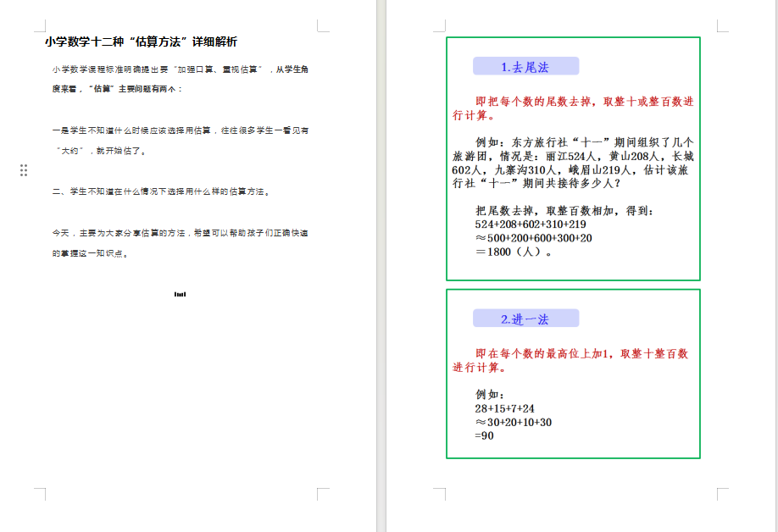The width and height of the screenshot is (778, 532).
Task: Click the expression 28+15+7+24
Action: coord(504,409)
